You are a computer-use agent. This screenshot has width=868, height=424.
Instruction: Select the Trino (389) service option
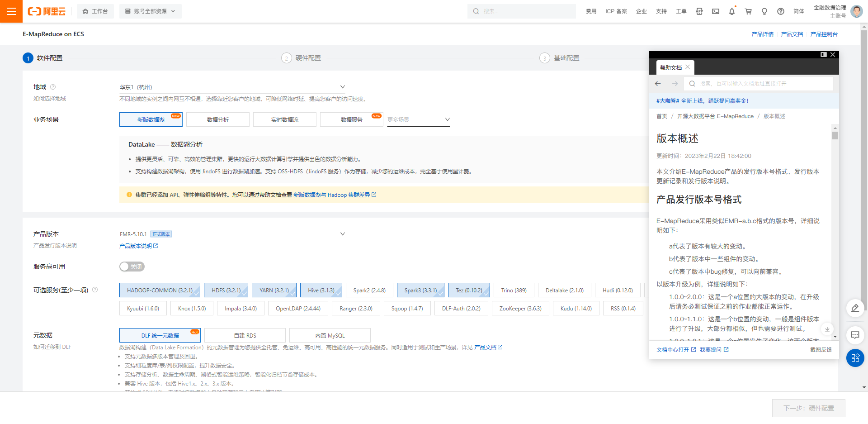coord(514,291)
